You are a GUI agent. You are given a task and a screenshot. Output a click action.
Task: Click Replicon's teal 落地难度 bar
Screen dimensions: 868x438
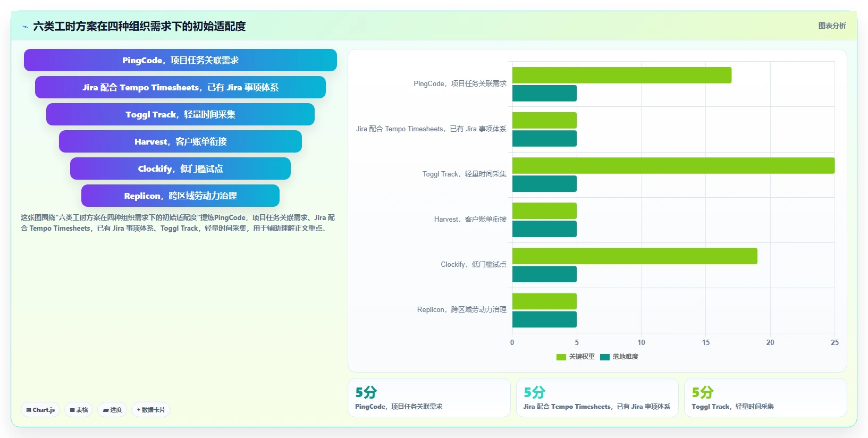(x=544, y=319)
